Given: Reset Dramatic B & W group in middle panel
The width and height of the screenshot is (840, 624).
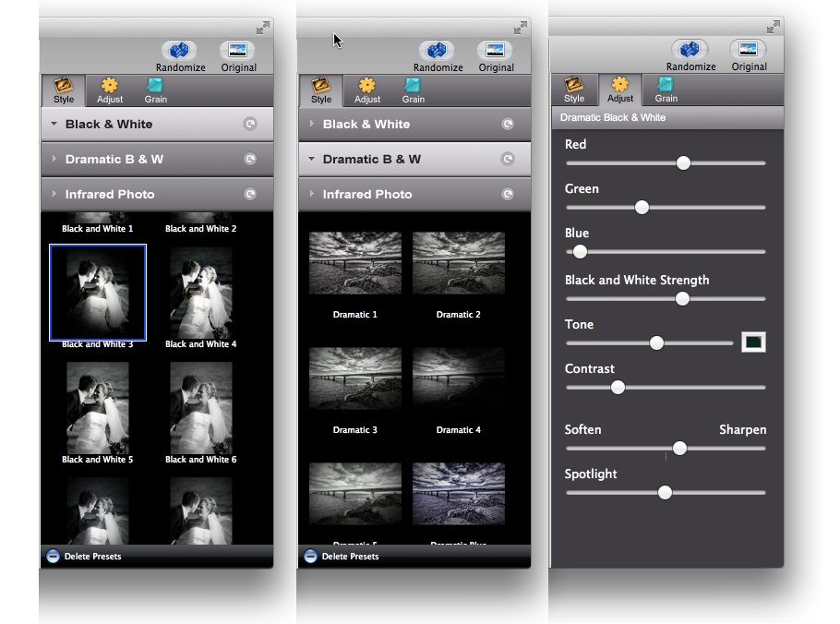Looking at the screenshot, I should (x=508, y=159).
